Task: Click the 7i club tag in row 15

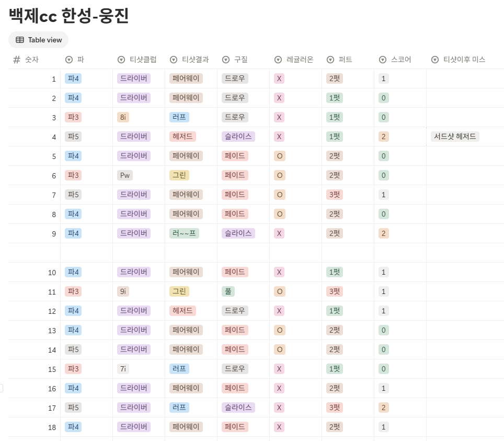Action: [123, 369]
